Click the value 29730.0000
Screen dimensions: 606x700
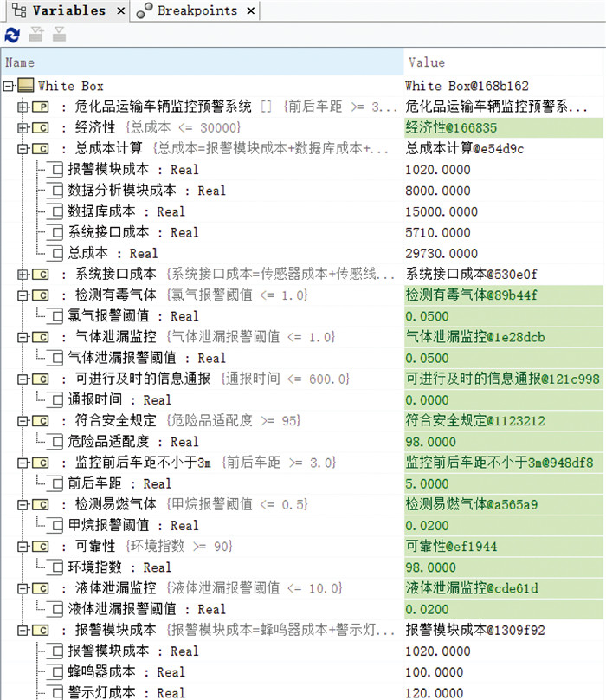coord(442,254)
